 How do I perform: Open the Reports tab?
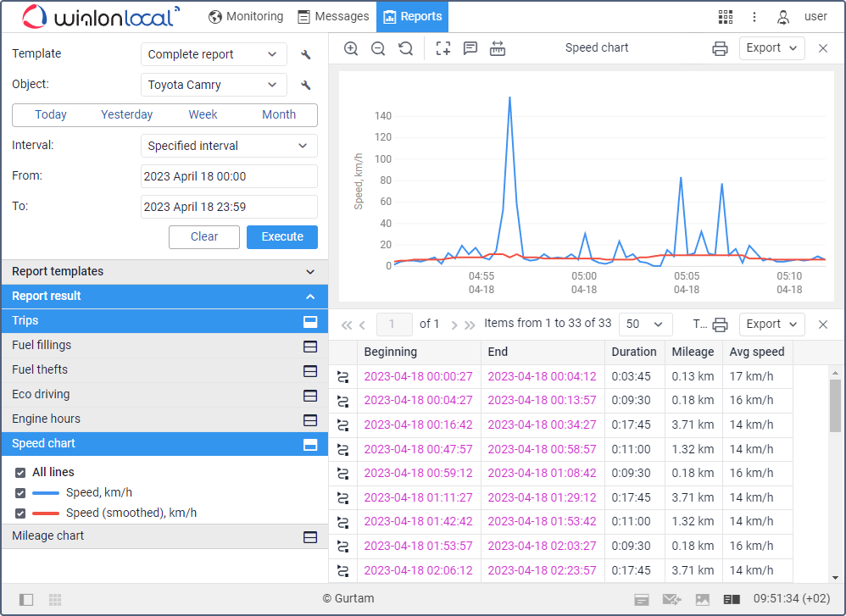pyautogui.click(x=412, y=17)
